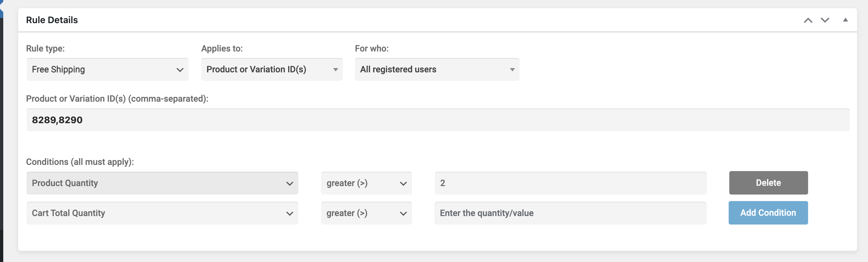Open the Product Quantity row's operator dropdown
868x262 pixels.
(x=367, y=183)
